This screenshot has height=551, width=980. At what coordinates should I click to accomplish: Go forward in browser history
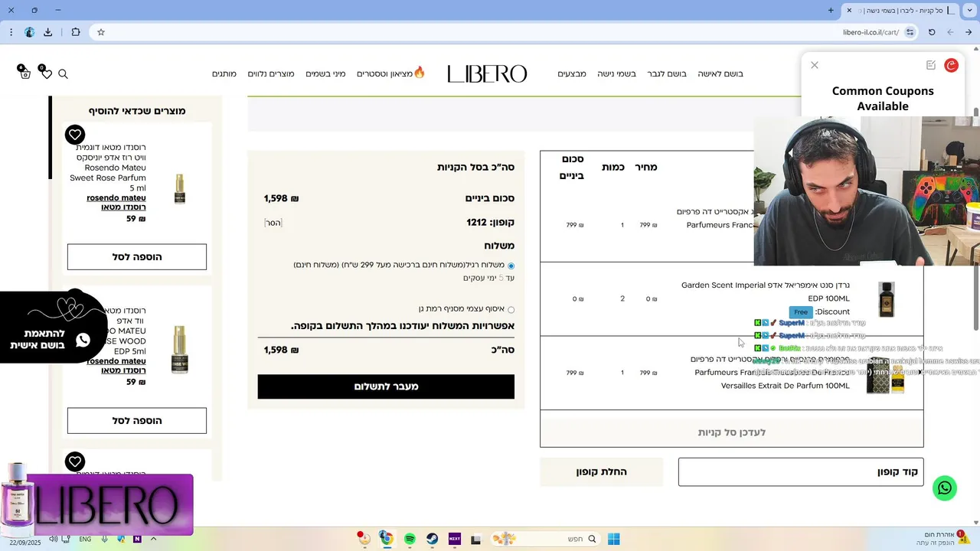click(950, 32)
